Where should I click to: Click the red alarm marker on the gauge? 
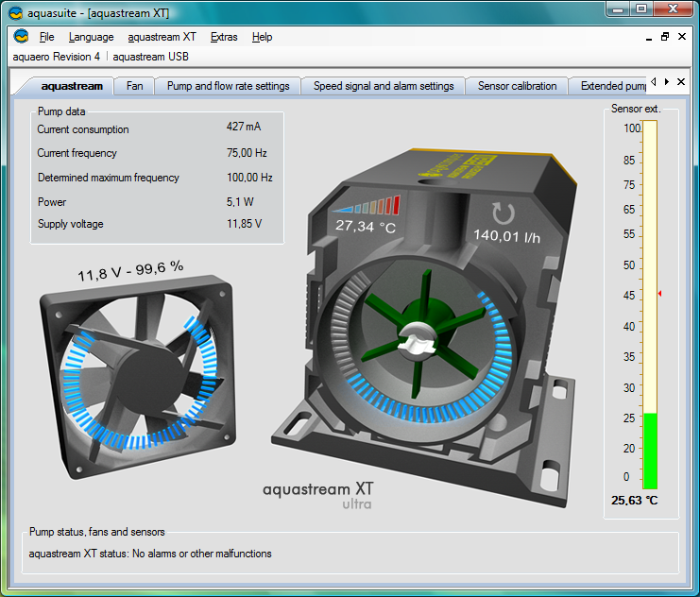pos(659,294)
